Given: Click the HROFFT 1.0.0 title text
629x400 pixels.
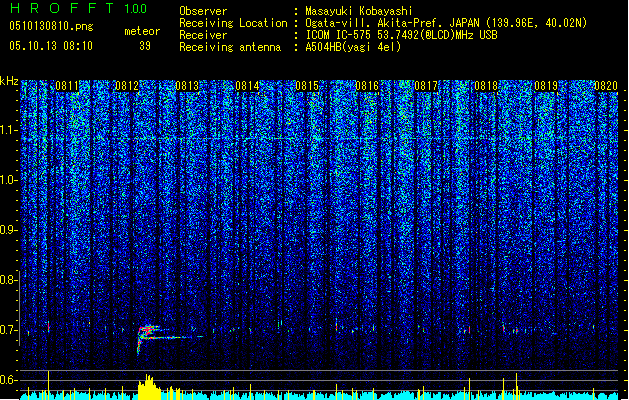Looking at the screenshot, I should (x=78, y=8).
